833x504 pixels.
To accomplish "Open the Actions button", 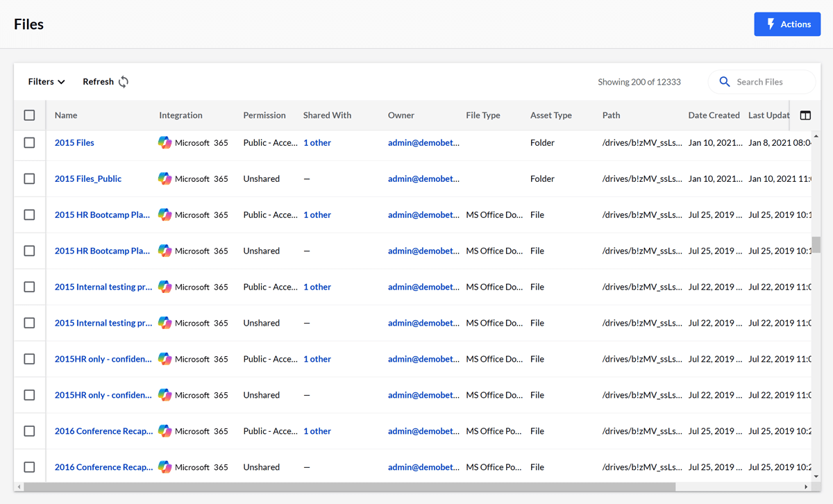I will pyautogui.click(x=787, y=24).
